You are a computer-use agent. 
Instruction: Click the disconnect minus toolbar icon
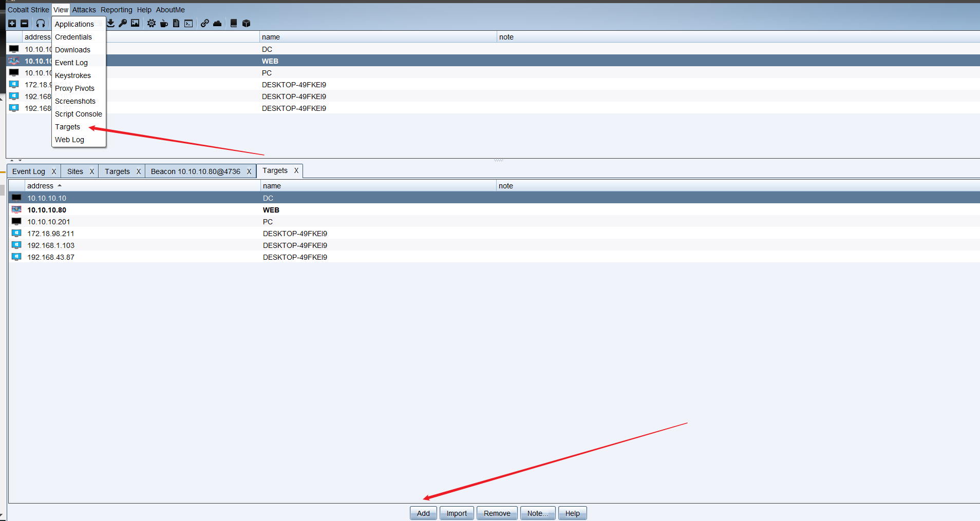pyautogui.click(x=24, y=24)
